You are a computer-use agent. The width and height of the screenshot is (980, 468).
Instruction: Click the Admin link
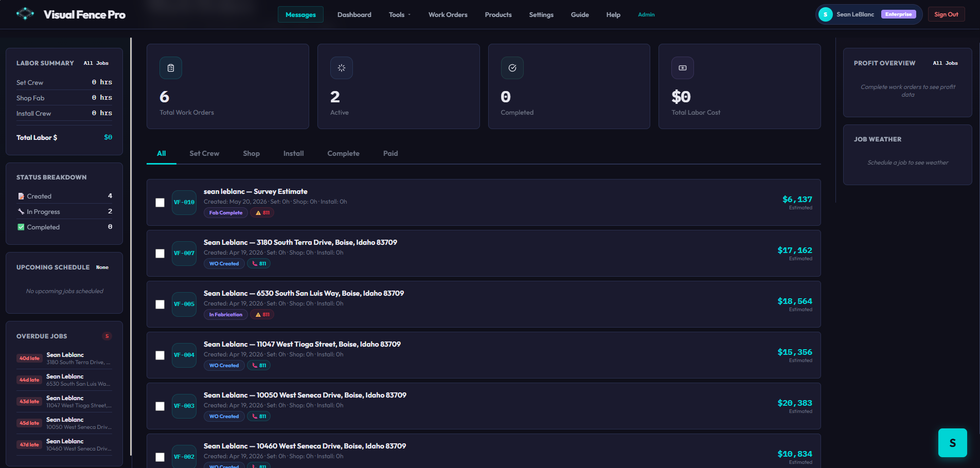pyautogui.click(x=647, y=15)
